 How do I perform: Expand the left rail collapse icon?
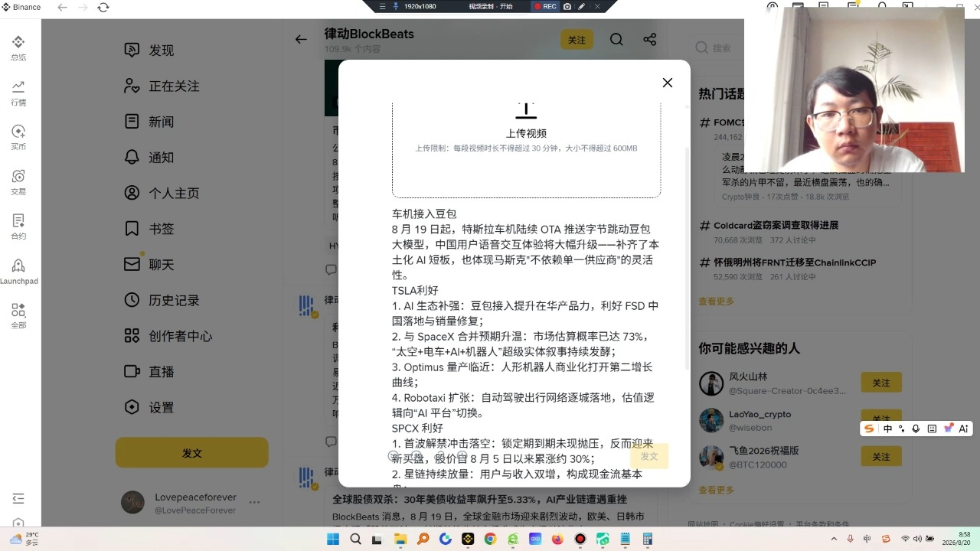pos(18,499)
